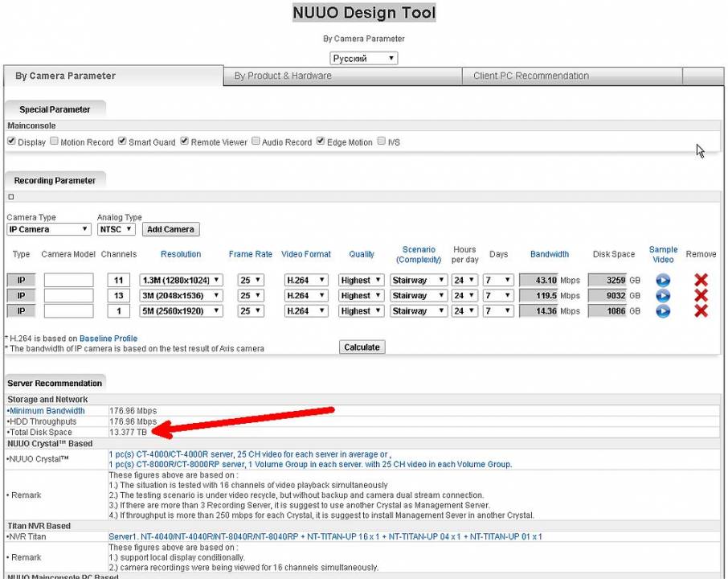Image resolution: width=728 pixels, height=579 pixels.
Task: Click the NUUO Design Tool title
Action: tap(364, 13)
